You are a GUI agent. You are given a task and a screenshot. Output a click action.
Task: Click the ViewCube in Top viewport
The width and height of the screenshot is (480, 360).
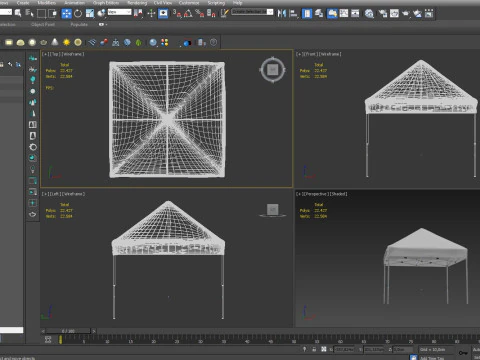pyautogui.click(x=273, y=70)
